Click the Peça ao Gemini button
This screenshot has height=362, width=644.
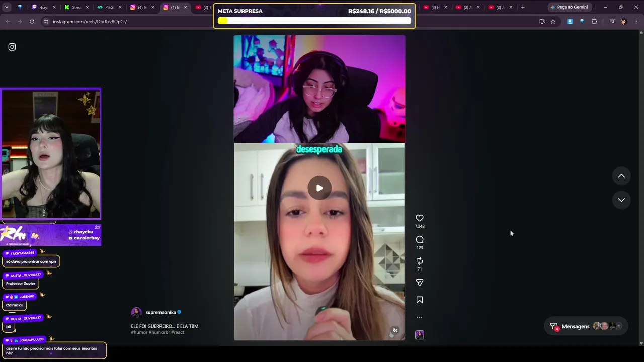tap(569, 7)
